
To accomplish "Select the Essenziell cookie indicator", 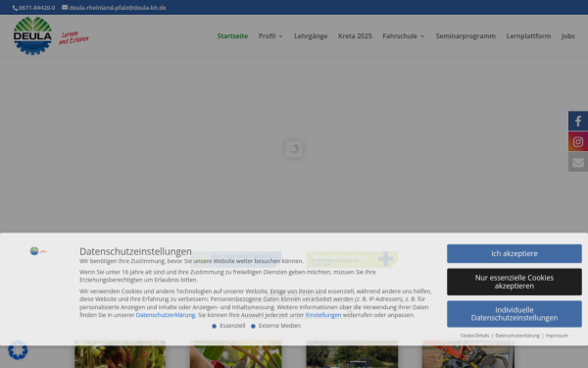I will (214, 326).
